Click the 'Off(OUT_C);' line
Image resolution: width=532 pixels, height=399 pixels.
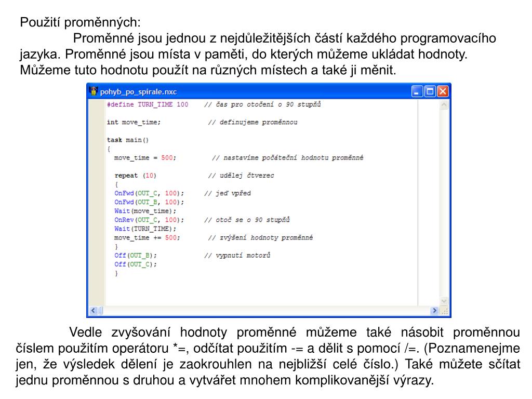tap(136, 264)
